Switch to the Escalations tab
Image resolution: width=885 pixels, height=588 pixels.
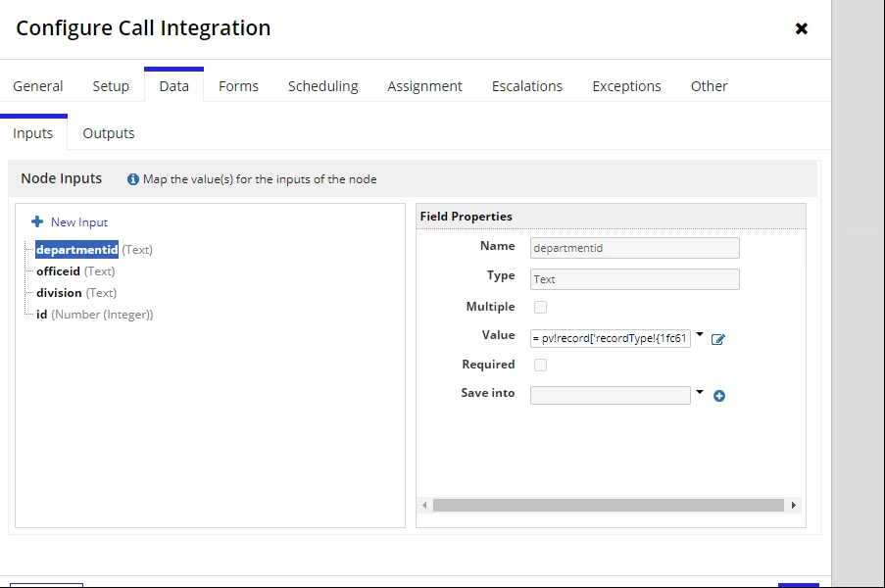[526, 86]
